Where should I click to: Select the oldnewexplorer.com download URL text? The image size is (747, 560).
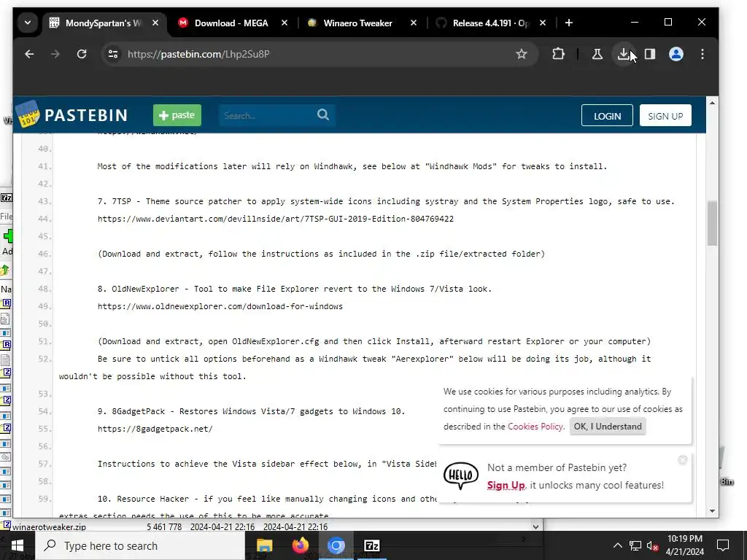click(x=220, y=307)
